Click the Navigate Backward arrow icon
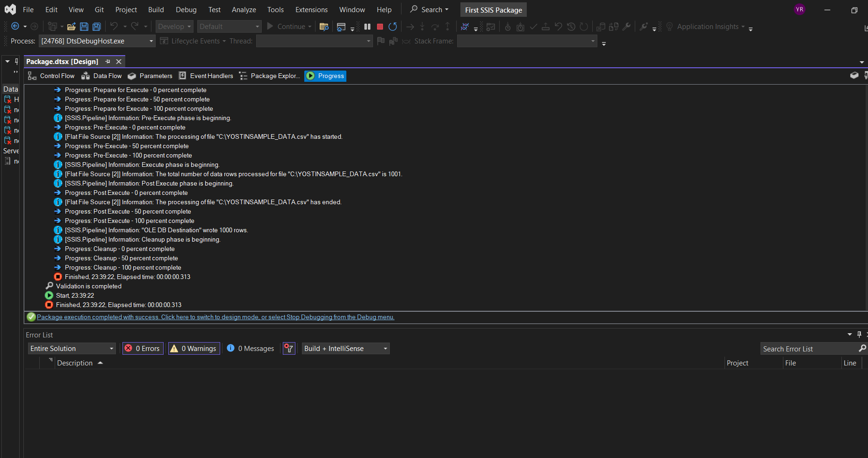 (15, 27)
